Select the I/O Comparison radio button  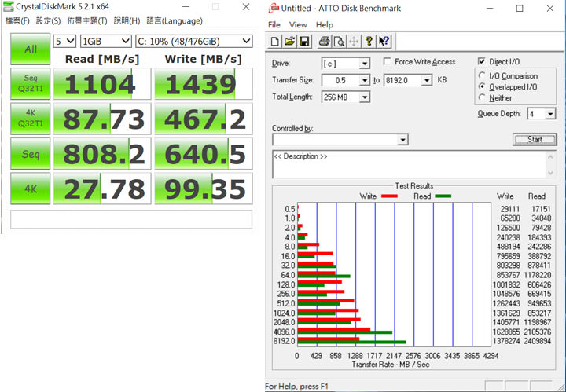[482, 75]
